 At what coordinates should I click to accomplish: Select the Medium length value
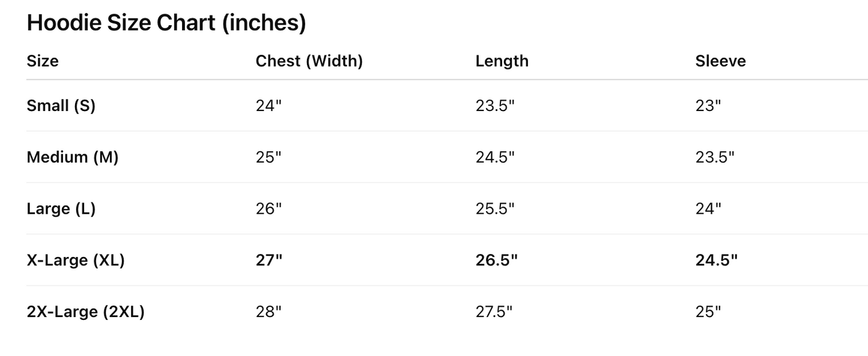click(x=495, y=157)
